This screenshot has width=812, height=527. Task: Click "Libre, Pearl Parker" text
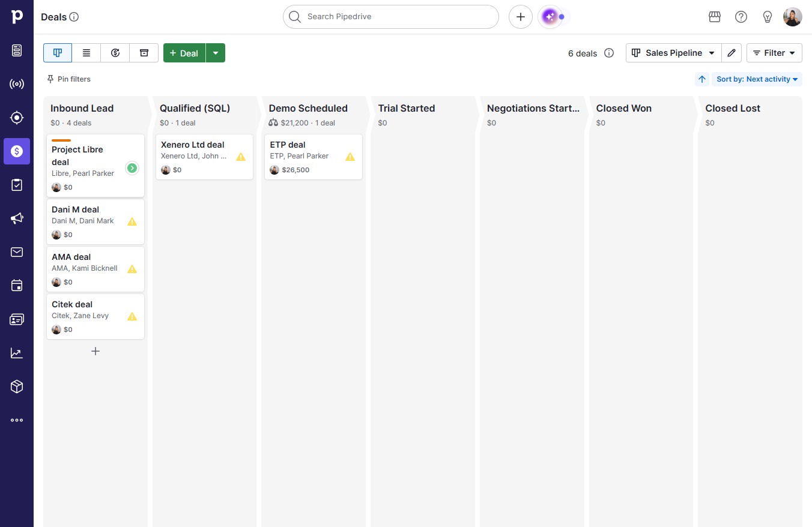pos(83,173)
